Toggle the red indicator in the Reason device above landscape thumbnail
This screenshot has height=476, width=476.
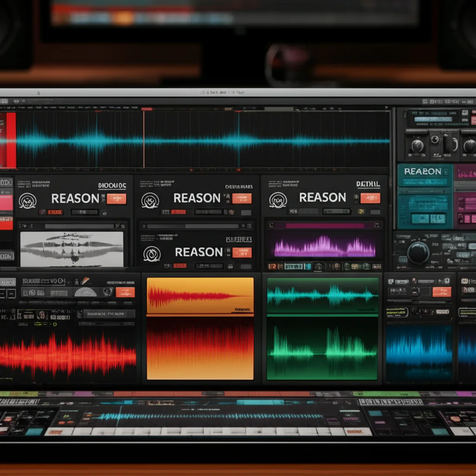point(55,212)
